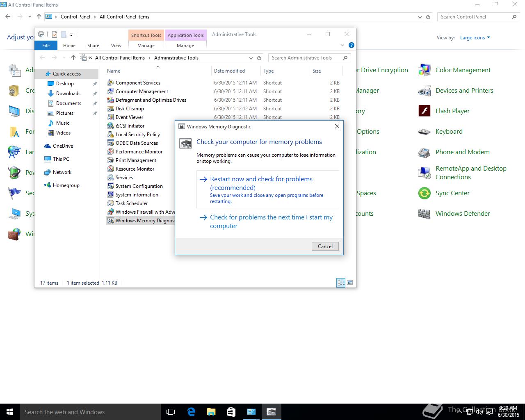Viewport: 525px width, 420px height.
Task: Open the Share ribbon tab
Action: (93, 46)
